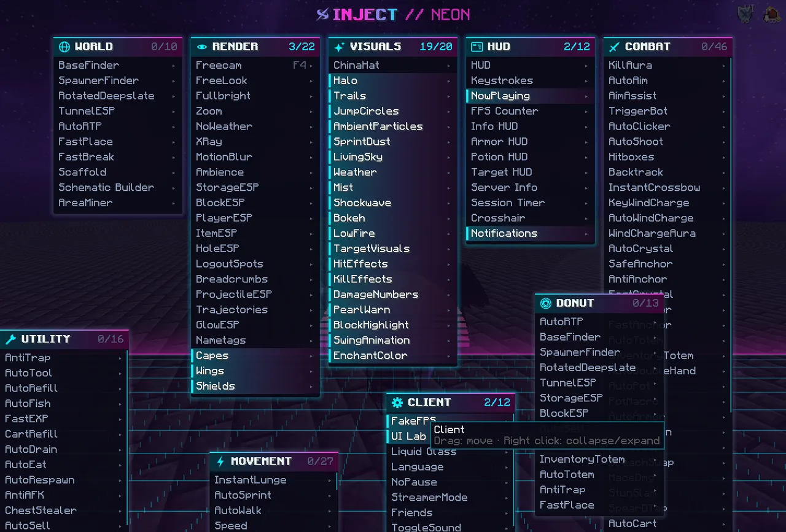Select TunnelESP in the Donut panel
The image size is (786, 532).
599,382
